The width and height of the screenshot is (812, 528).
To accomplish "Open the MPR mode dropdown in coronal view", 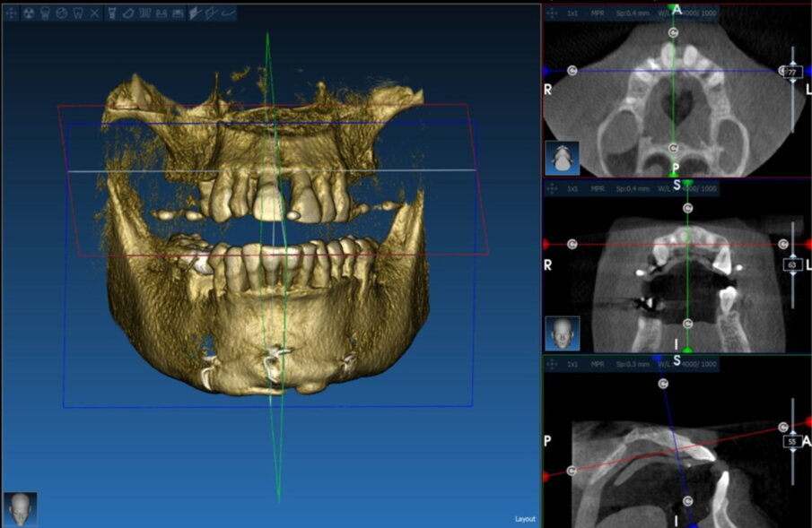I will (x=598, y=189).
